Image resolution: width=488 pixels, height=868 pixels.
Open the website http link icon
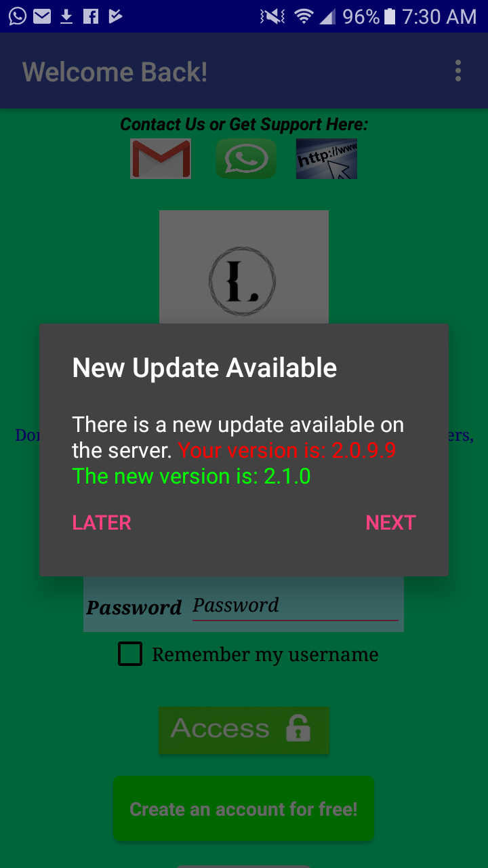(327, 159)
